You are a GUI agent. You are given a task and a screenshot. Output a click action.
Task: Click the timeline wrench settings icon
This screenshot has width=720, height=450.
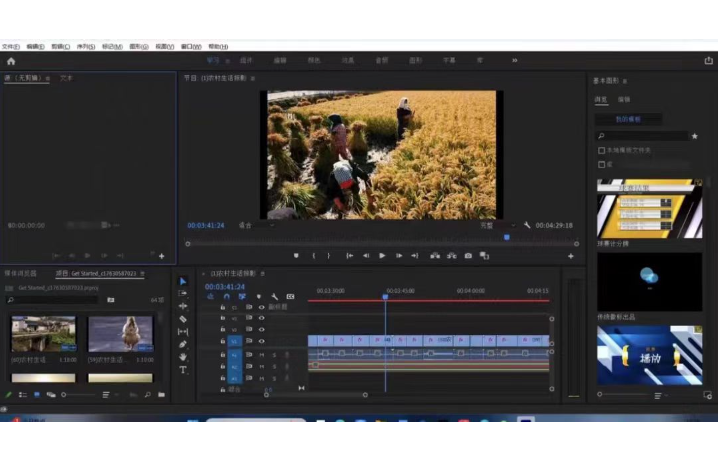click(x=274, y=297)
